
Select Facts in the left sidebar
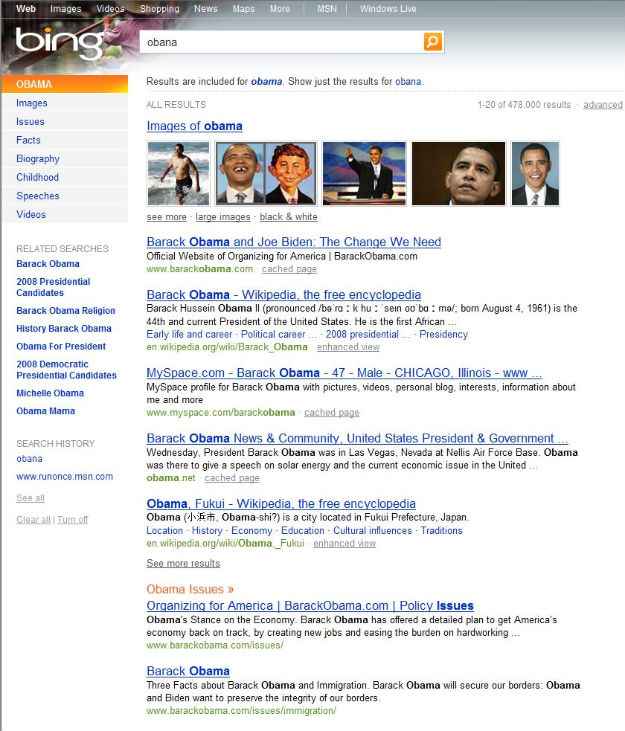tap(28, 140)
